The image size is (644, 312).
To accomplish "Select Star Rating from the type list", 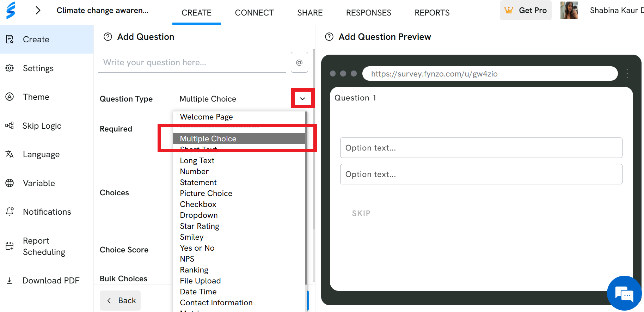I will [x=200, y=226].
